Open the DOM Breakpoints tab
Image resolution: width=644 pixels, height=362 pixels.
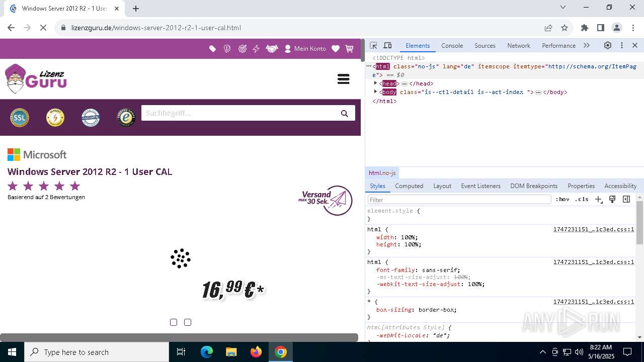point(534,186)
